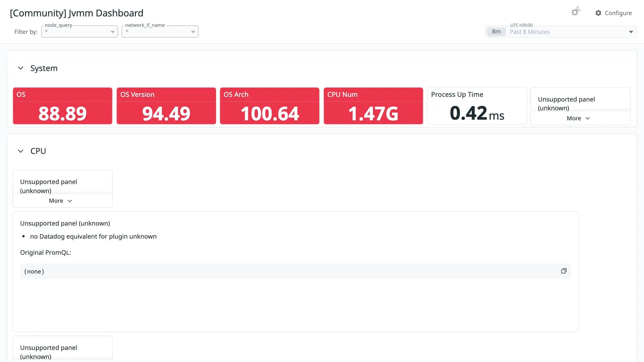Open the network_if_name filter dropdown
Screen dimensions: 644x362
coord(160,32)
